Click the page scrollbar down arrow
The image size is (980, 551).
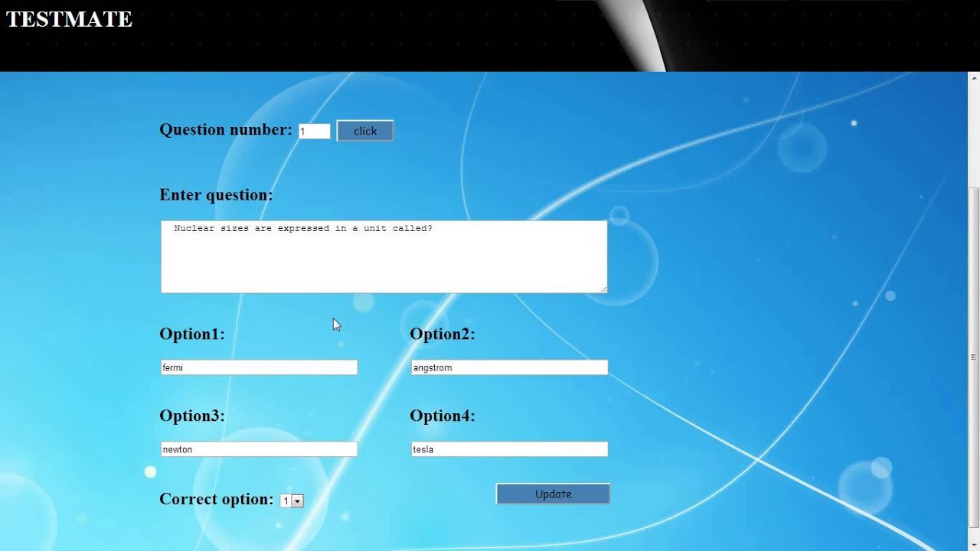coord(974,544)
